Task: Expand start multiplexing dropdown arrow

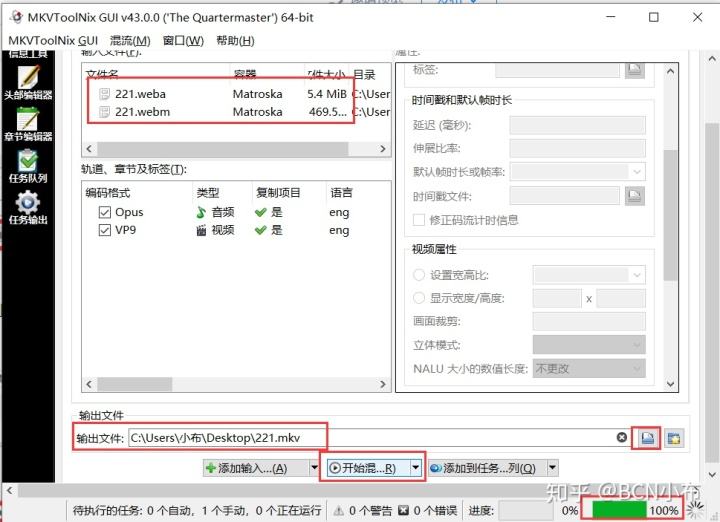Action: (415, 468)
